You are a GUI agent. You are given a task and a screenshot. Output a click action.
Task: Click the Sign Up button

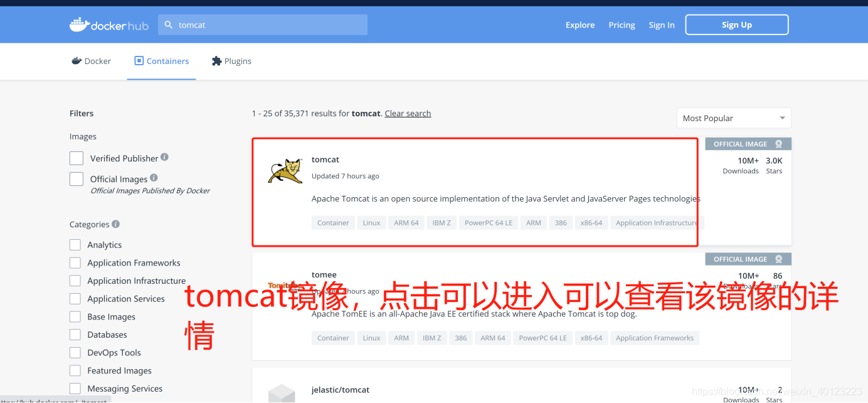click(737, 24)
